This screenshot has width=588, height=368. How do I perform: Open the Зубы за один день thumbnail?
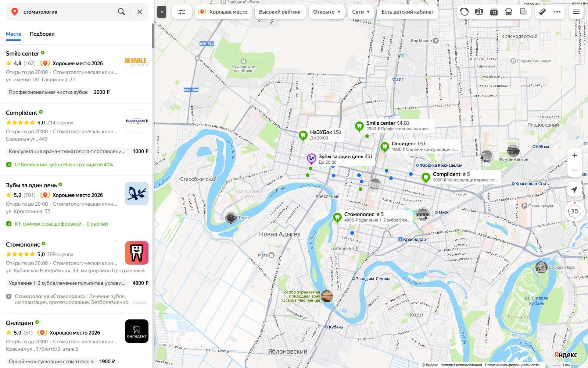click(137, 194)
